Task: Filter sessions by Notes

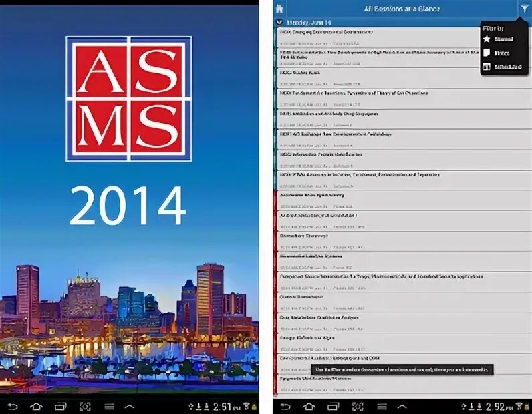Action: tap(496, 53)
